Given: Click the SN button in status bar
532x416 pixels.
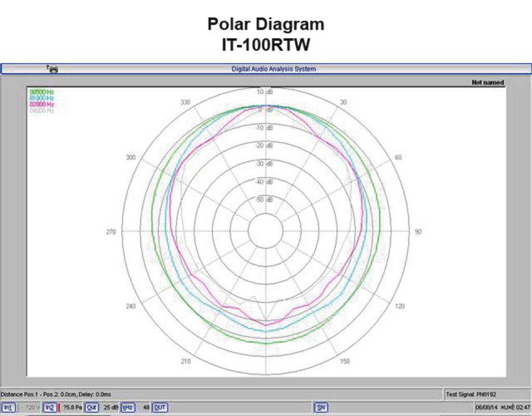Looking at the screenshot, I should pyautogui.click(x=321, y=408).
